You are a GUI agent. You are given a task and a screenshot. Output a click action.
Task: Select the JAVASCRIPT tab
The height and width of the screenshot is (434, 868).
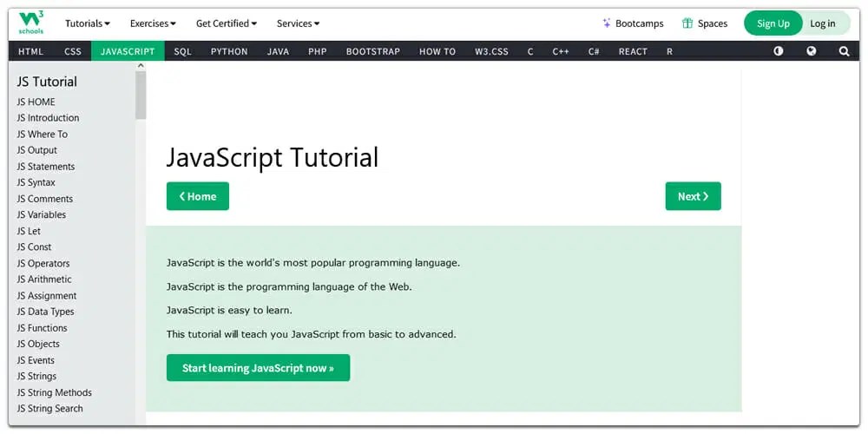128,51
